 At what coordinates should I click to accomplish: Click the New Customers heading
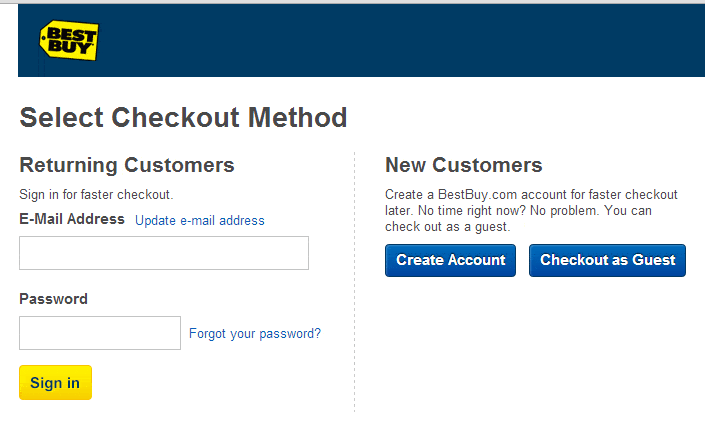tap(464, 165)
